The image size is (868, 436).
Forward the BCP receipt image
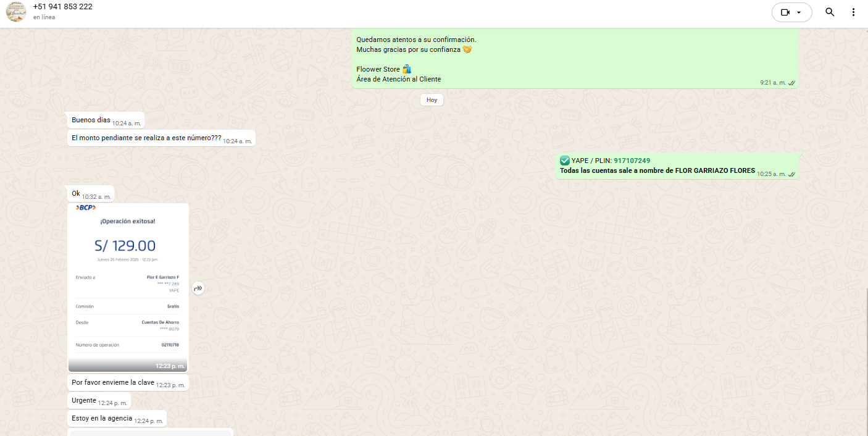198,288
